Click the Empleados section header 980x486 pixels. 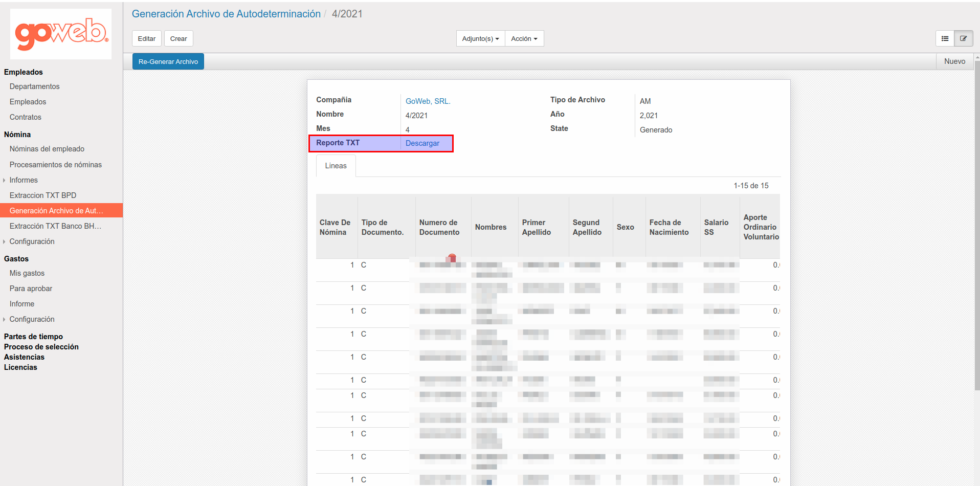(x=24, y=72)
